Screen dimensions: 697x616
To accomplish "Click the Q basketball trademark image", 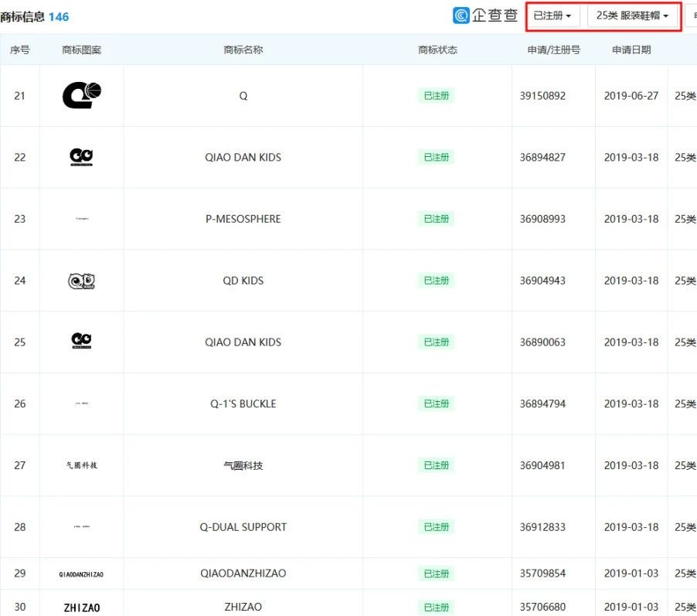I will click(x=82, y=95).
